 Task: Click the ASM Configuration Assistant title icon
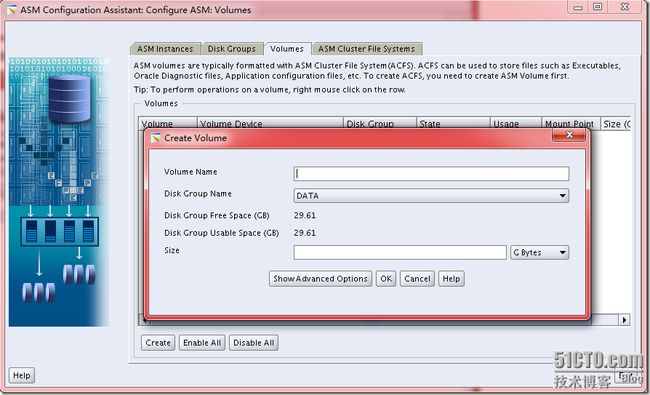click(x=12, y=10)
